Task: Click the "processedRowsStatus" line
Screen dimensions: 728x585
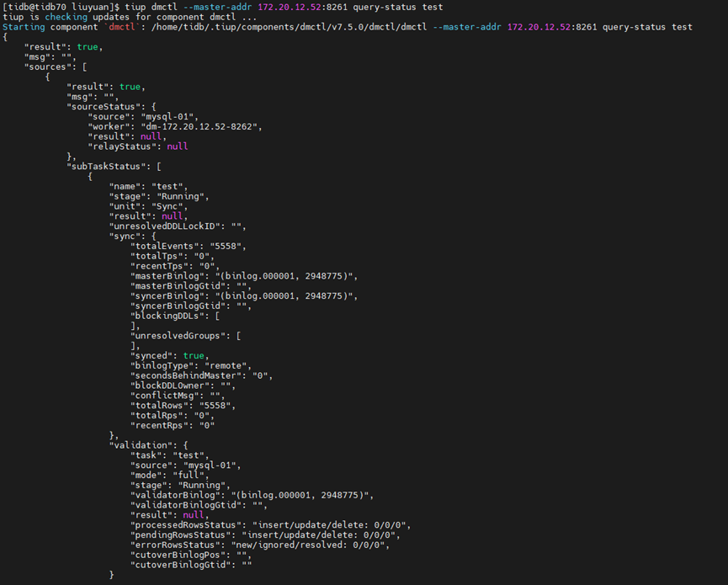Action: click(x=271, y=525)
